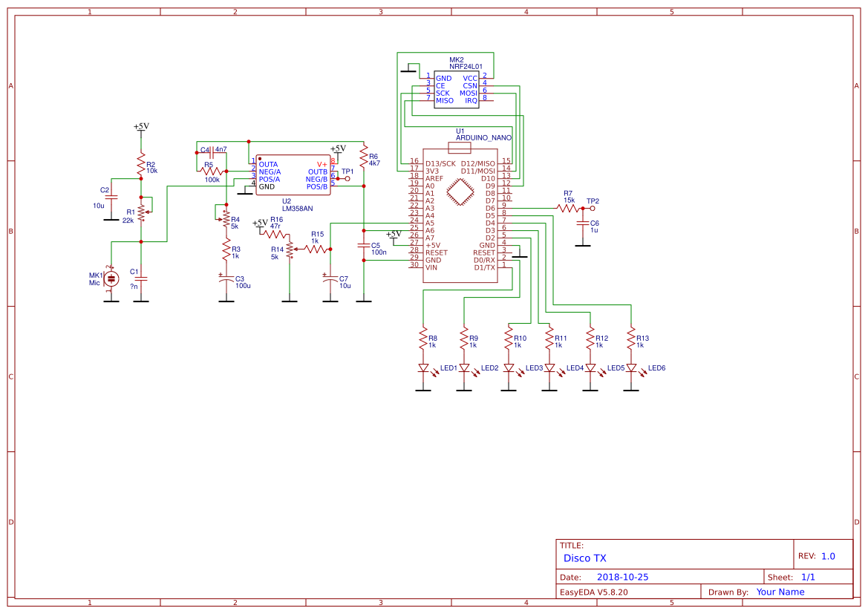Click the 'NRF24L01' label

[x=466, y=66]
